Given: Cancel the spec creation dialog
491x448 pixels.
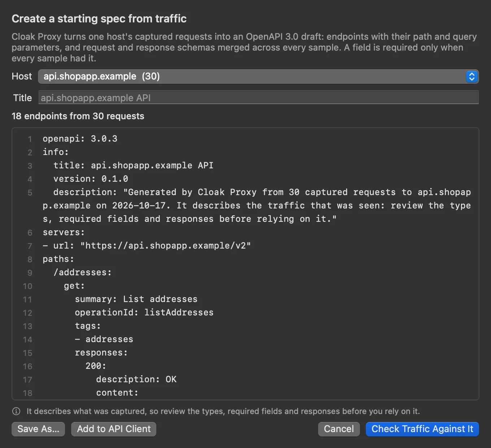Looking at the screenshot, I should [x=339, y=429].
